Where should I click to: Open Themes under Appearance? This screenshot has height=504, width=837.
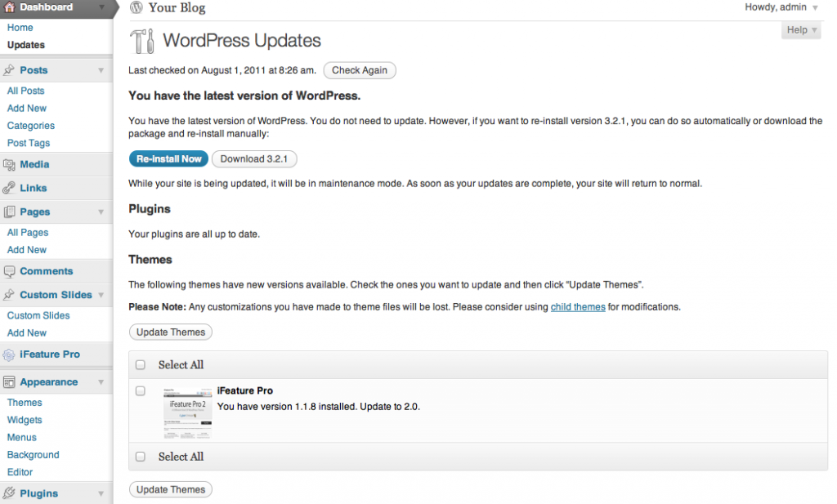(x=25, y=403)
